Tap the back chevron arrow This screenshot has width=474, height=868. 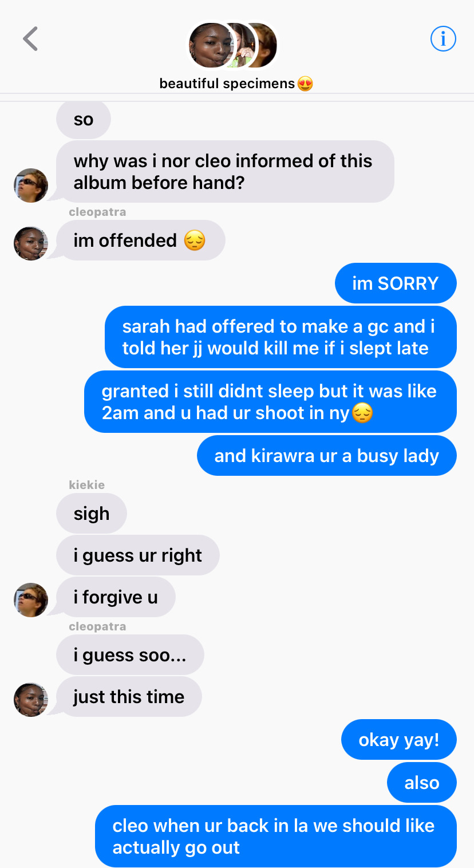[30, 39]
